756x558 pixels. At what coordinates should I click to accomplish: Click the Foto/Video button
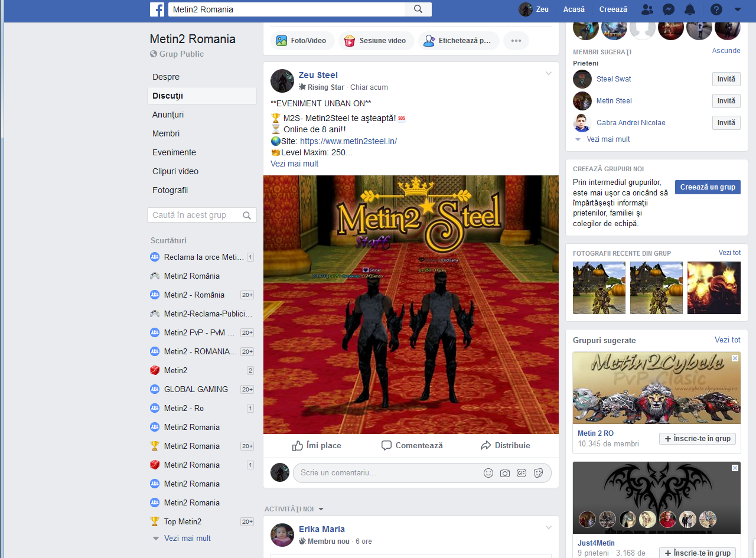pos(302,41)
